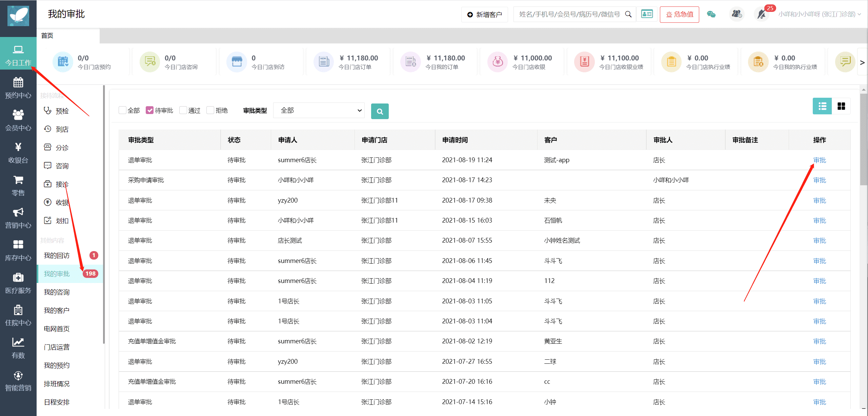
Task: Click the customer search input field
Action: (x=569, y=14)
